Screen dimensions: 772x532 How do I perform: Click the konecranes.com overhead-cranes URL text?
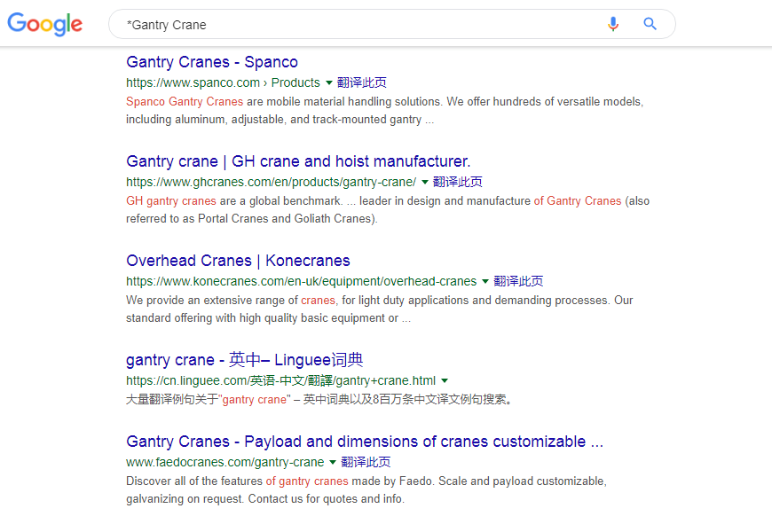(x=302, y=281)
